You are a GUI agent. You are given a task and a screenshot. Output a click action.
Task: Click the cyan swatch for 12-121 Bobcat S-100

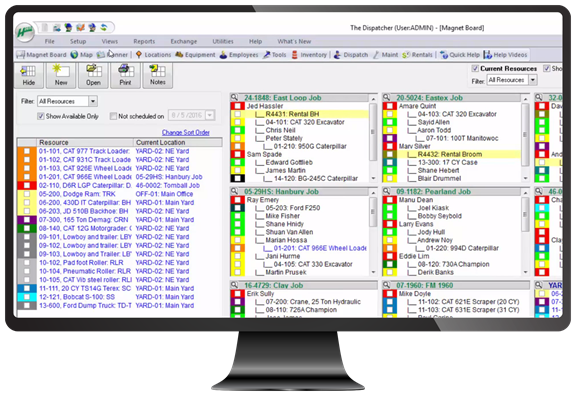27,297
